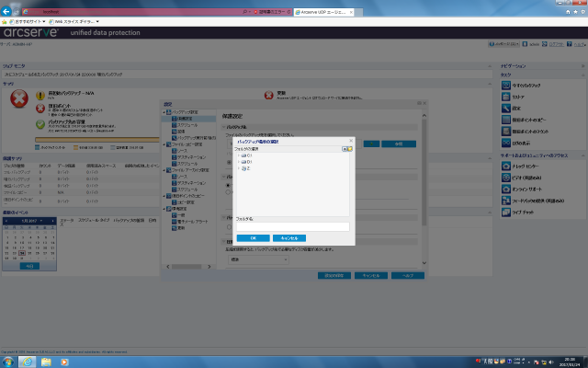Open ログの表示 (View Logs) icon
This screenshot has width=588, height=368.
[504, 143]
